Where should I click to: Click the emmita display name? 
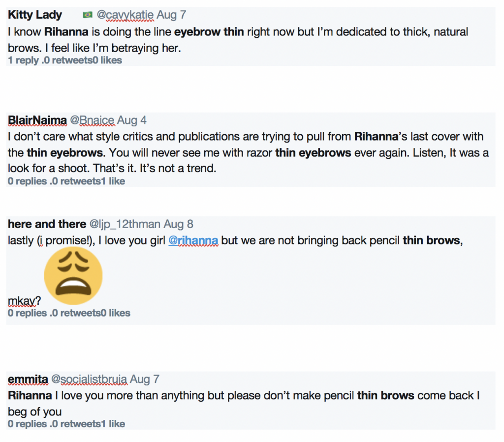coord(28,379)
